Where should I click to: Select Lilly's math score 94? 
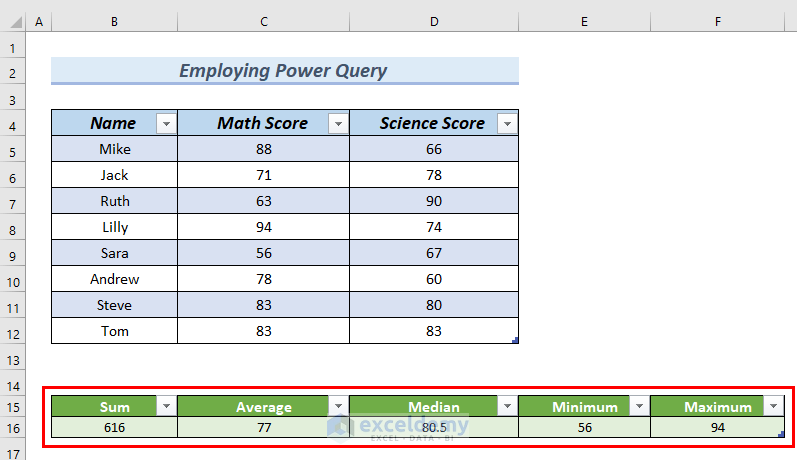point(263,227)
